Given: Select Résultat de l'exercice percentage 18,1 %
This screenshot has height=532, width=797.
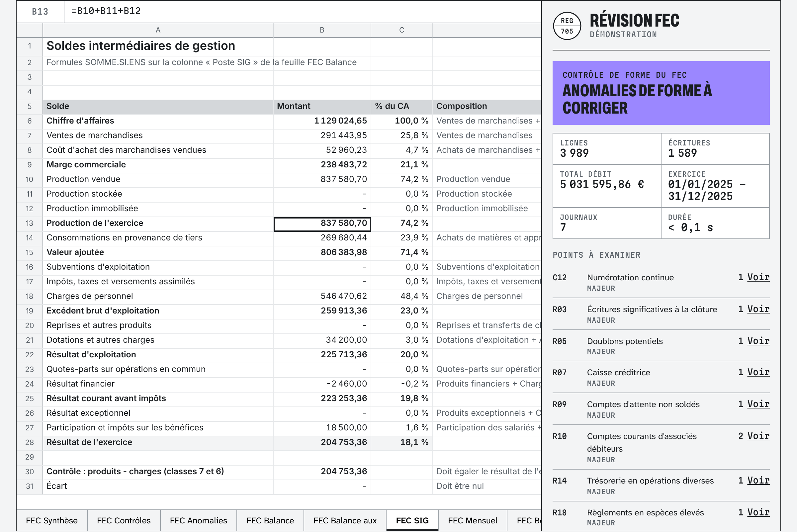Looking at the screenshot, I should (x=402, y=442).
